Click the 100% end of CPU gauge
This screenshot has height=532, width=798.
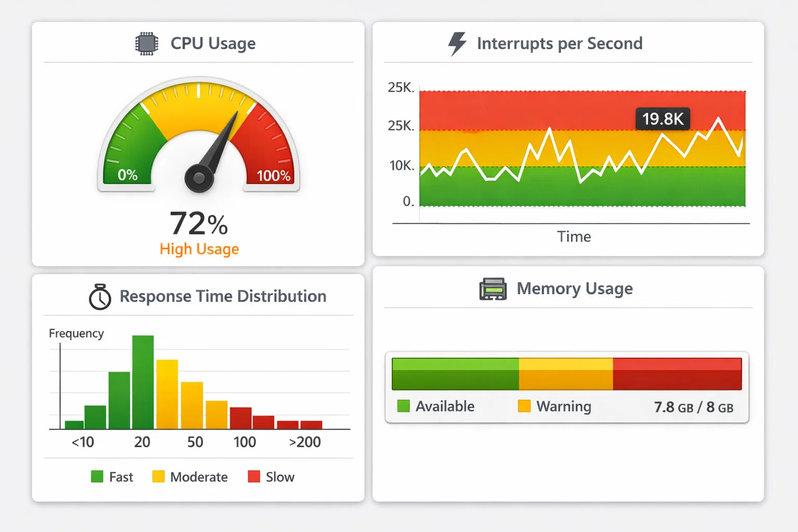pos(273,176)
